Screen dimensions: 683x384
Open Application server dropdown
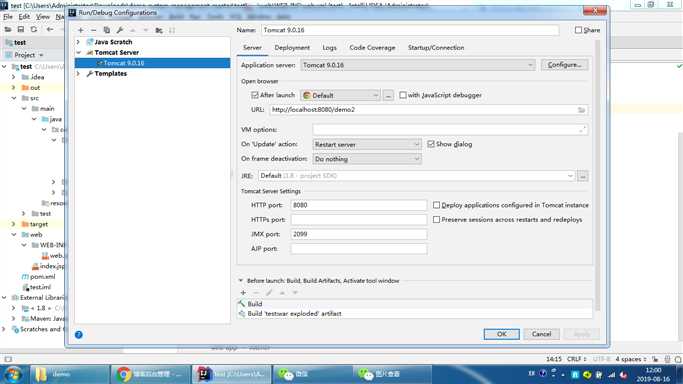pyautogui.click(x=418, y=65)
